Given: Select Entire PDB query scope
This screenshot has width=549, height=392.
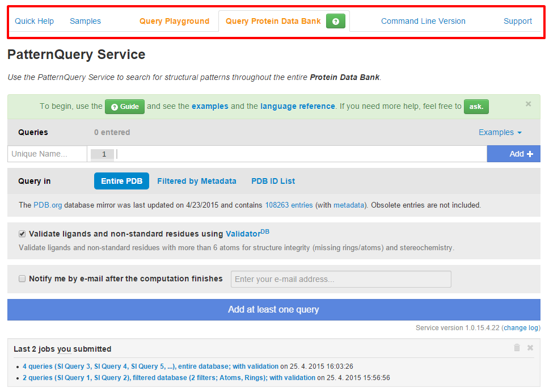Looking at the screenshot, I should click(x=121, y=181).
